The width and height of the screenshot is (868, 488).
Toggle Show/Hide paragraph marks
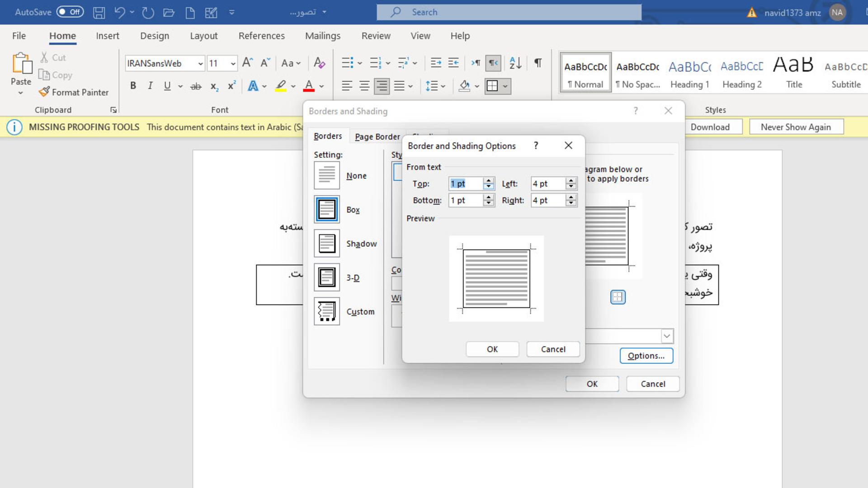[x=538, y=63]
